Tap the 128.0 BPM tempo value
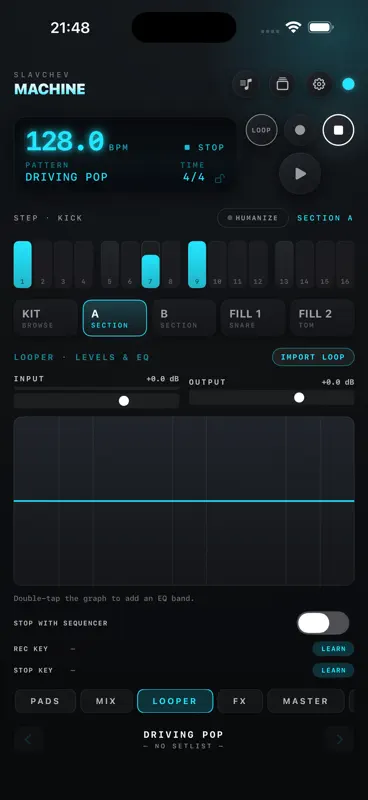 (65, 141)
